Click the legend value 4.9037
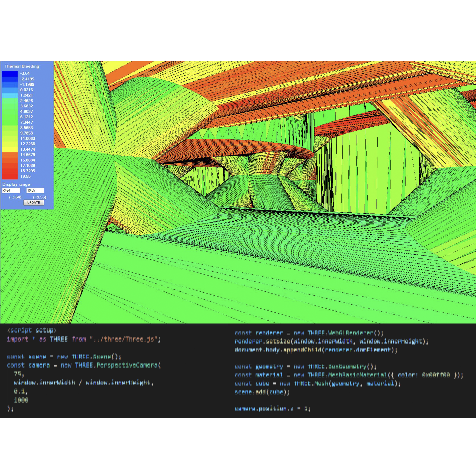The width and height of the screenshot is (476, 475). click(x=27, y=111)
